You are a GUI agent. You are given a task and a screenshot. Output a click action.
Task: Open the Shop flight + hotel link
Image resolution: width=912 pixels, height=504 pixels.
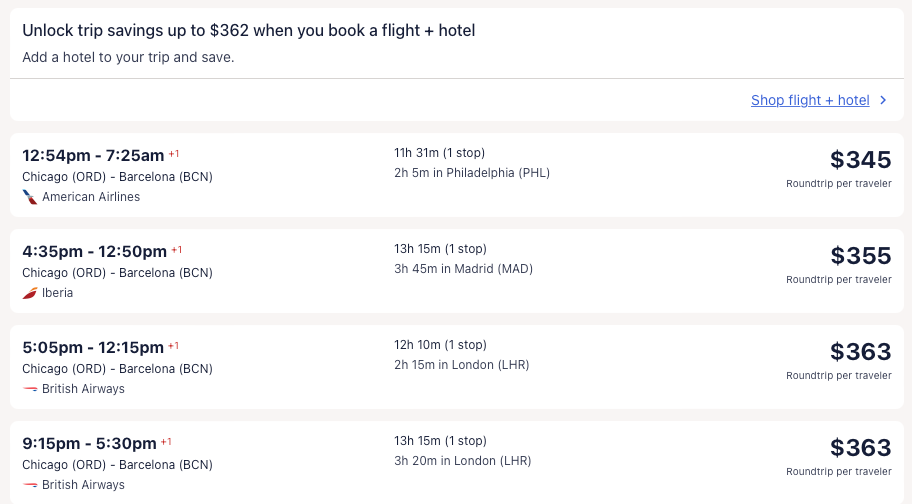pos(810,100)
